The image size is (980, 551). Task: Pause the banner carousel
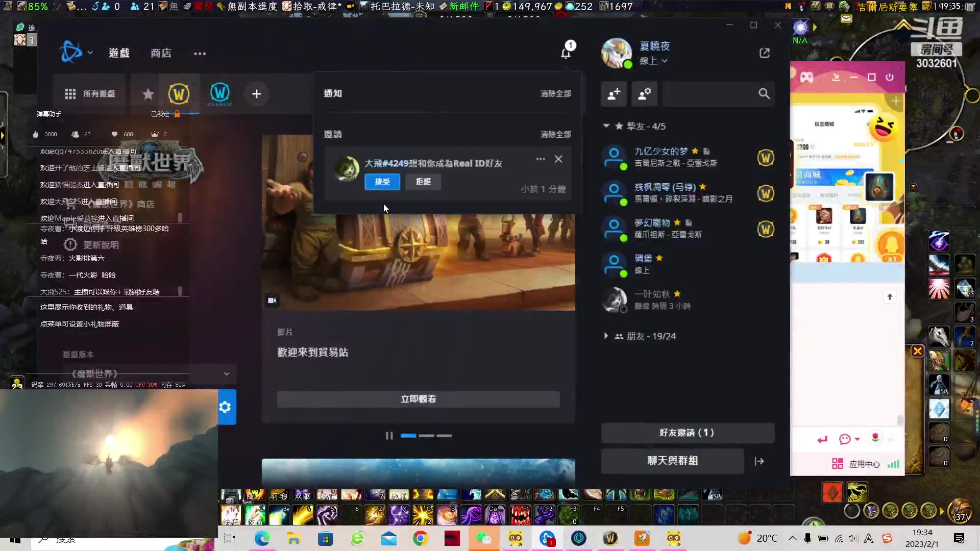click(x=389, y=436)
